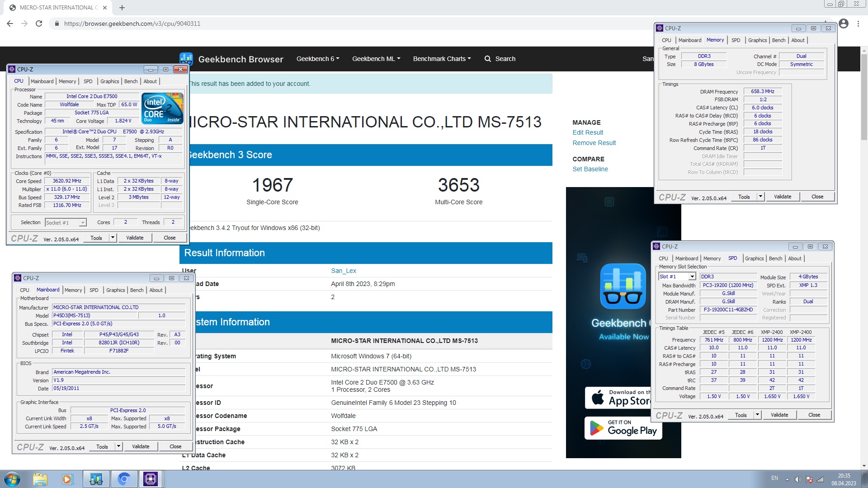
Task: Click the Tools button in the Mainboard window
Action: [x=102, y=446]
